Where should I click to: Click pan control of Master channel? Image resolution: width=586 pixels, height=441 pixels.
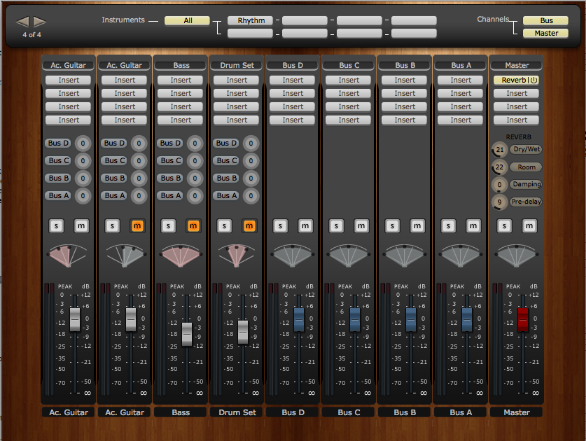tap(516, 255)
